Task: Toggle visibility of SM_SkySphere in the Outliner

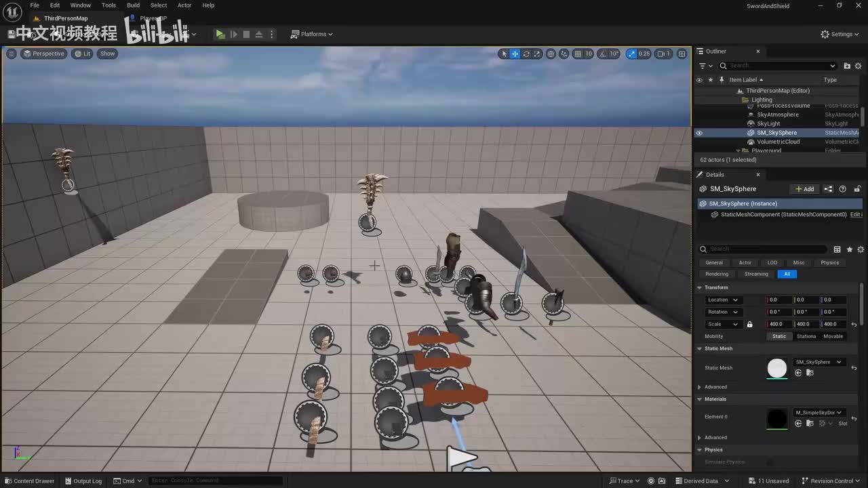Action: 699,133
